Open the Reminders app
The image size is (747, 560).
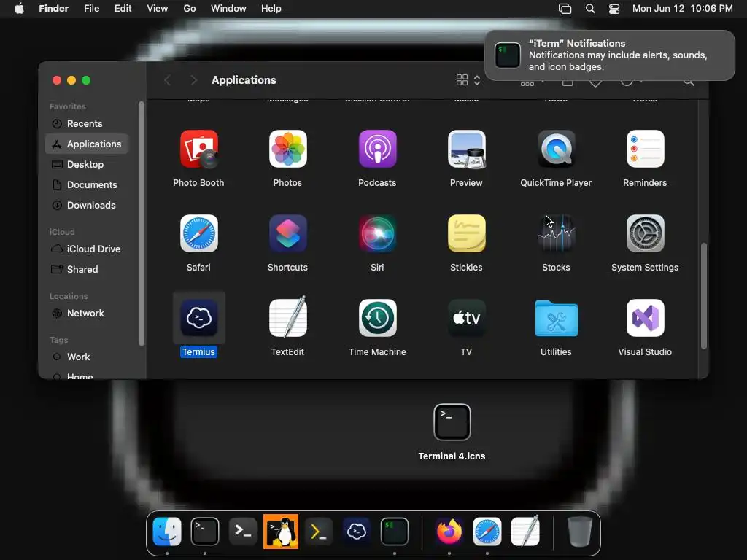(645, 149)
